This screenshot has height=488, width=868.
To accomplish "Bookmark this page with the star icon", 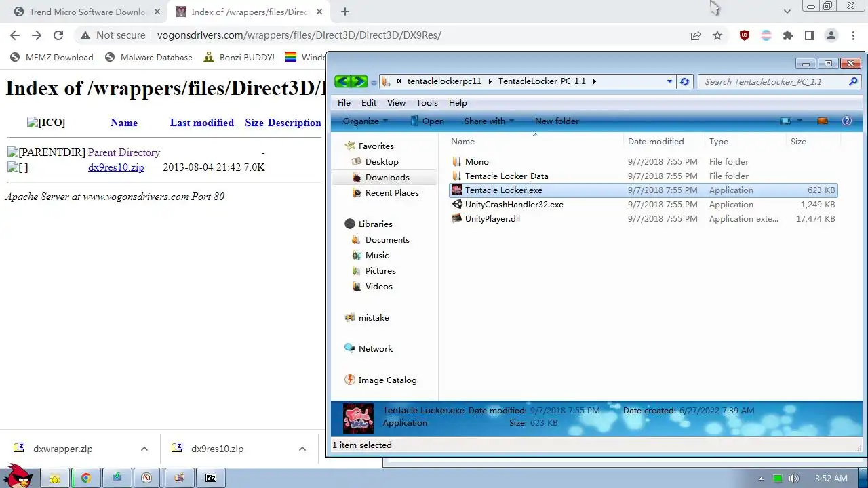I will point(717,35).
